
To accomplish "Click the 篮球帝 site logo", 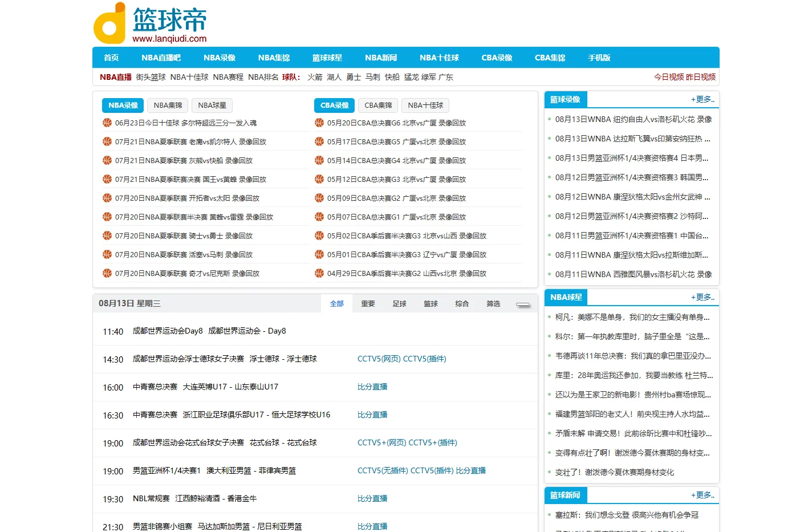I will click(150, 23).
